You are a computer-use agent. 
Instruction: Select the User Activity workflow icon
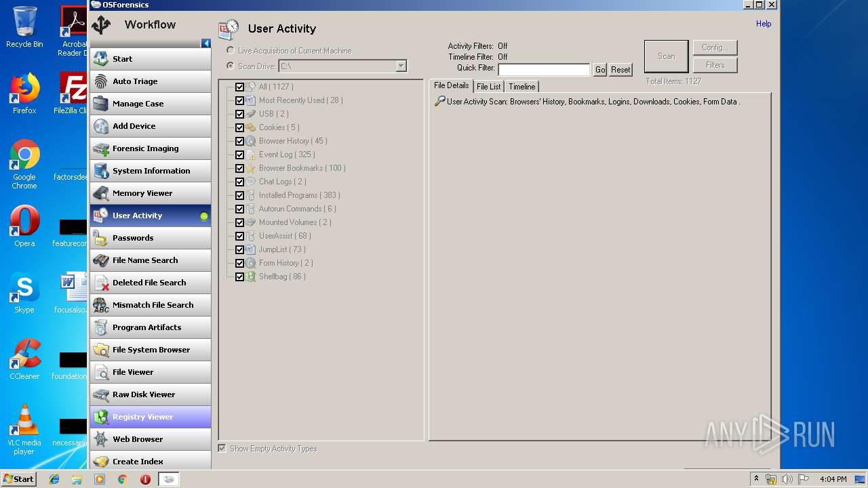[x=101, y=216]
